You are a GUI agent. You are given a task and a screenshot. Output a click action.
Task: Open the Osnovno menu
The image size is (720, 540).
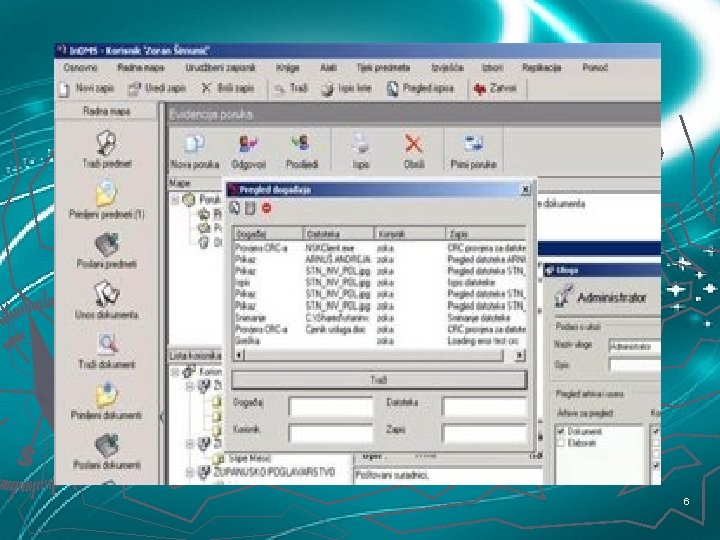point(80,68)
